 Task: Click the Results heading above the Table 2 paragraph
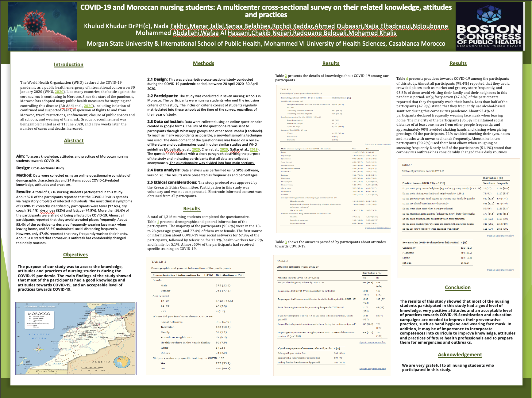(x=331, y=63)
